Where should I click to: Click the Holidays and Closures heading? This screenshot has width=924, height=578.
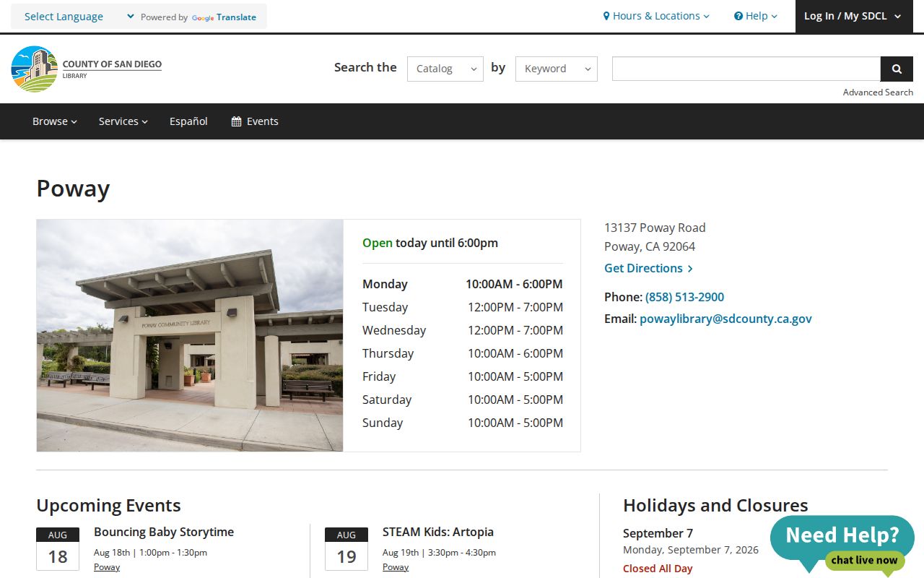(715, 505)
